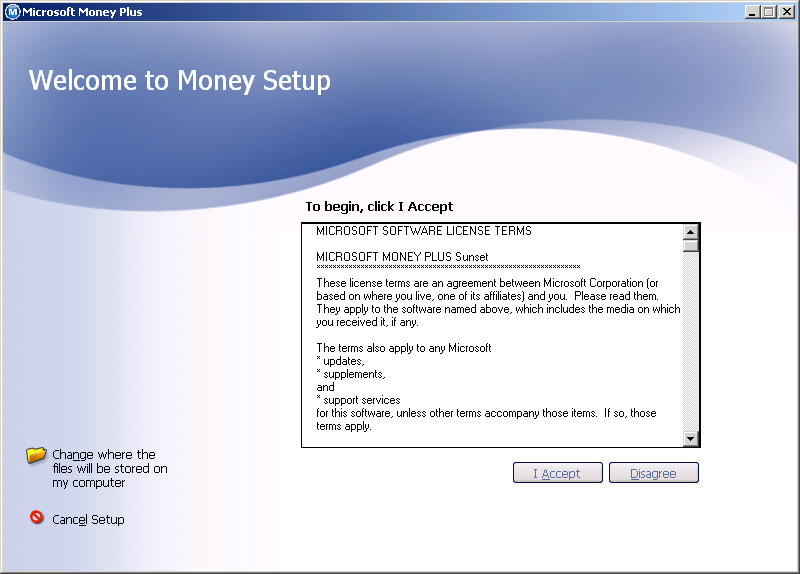800x574 pixels.
Task: Open the yellow folder icon for file location
Action: tap(36, 455)
